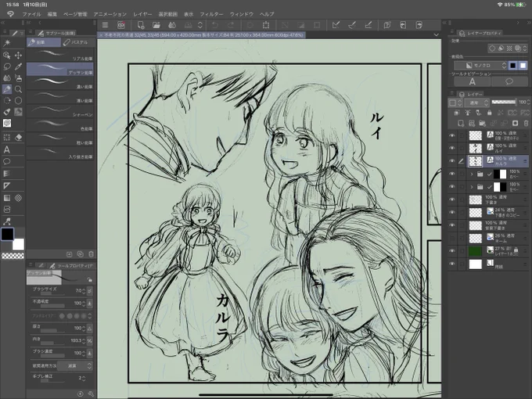Screen dimensions: 532x399
Task: Select the gradient tool
Action: pyautogui.click(x=7, y=198)
